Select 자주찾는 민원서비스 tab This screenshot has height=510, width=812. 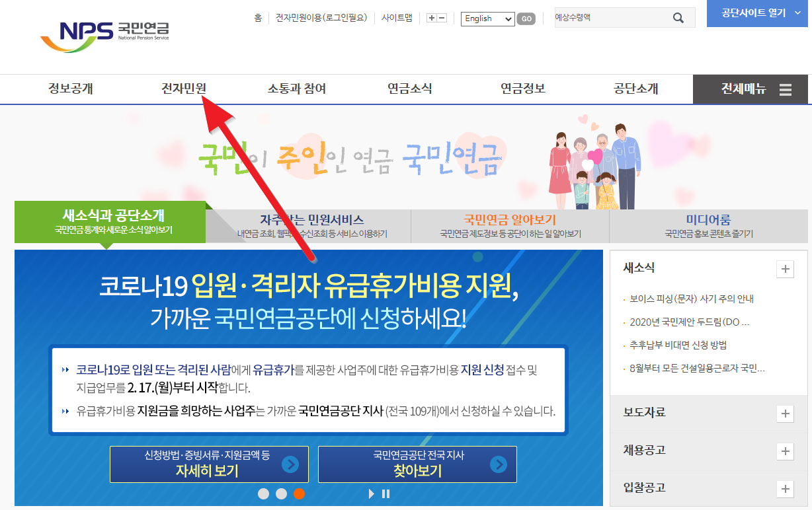click(x=312, y=227)
